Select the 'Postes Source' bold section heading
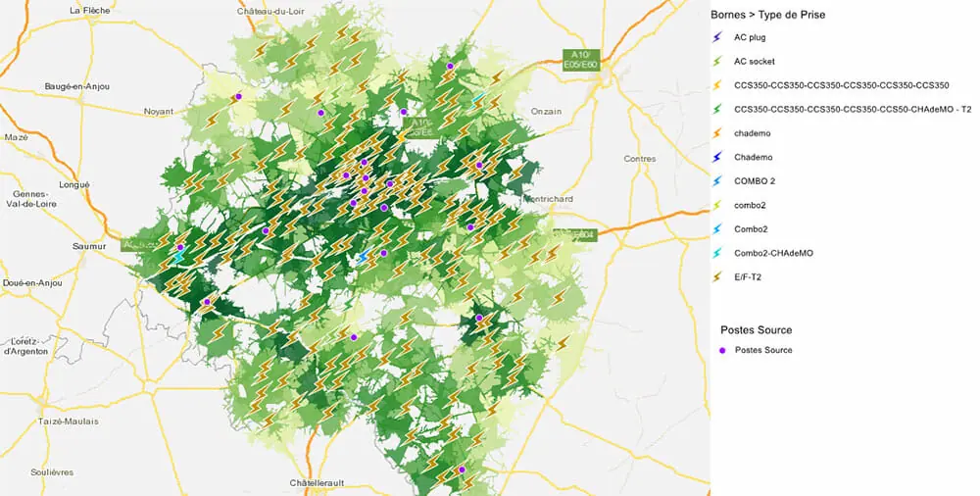 (756, 330)
